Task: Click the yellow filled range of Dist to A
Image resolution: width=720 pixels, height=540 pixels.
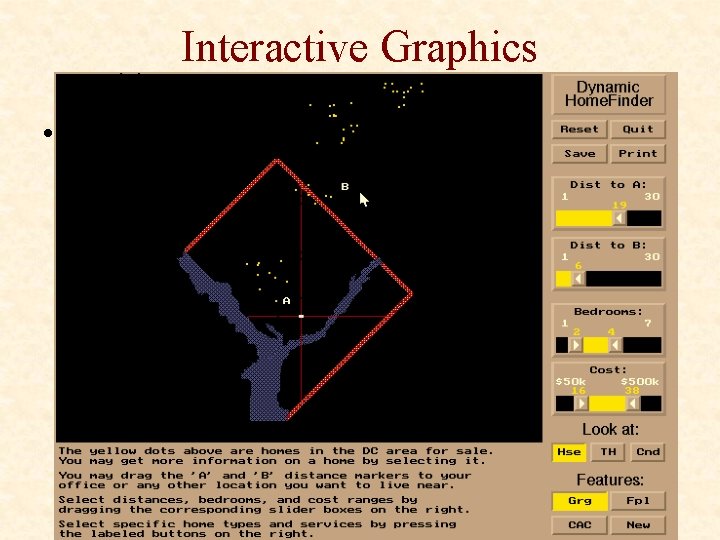Action: (584, 218)
